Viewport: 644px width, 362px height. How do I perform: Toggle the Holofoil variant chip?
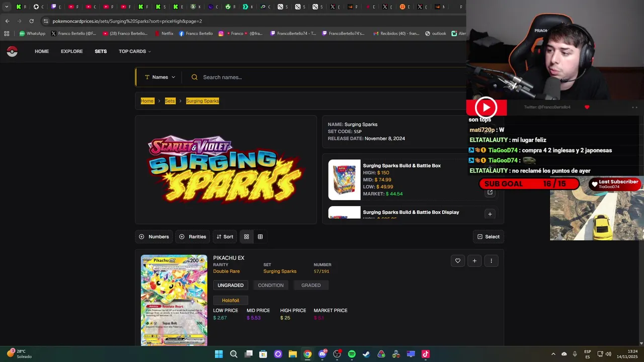(230, 300)
